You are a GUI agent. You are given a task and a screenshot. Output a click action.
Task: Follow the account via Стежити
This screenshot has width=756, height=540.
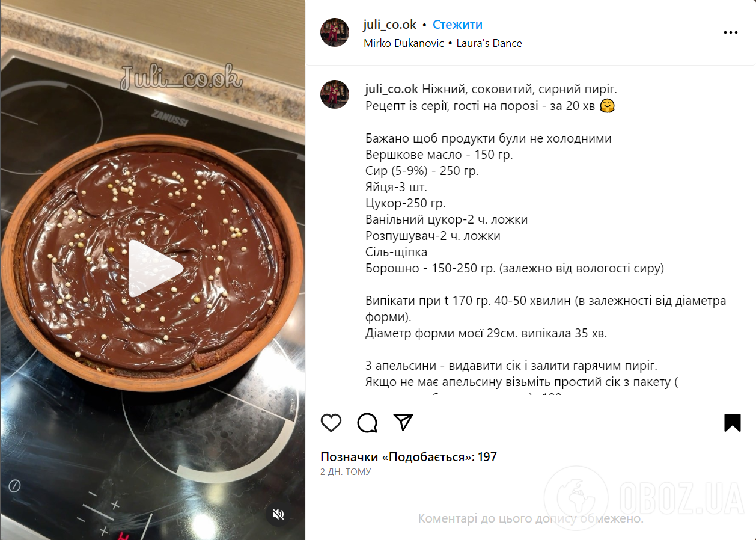tap(457, 25)
